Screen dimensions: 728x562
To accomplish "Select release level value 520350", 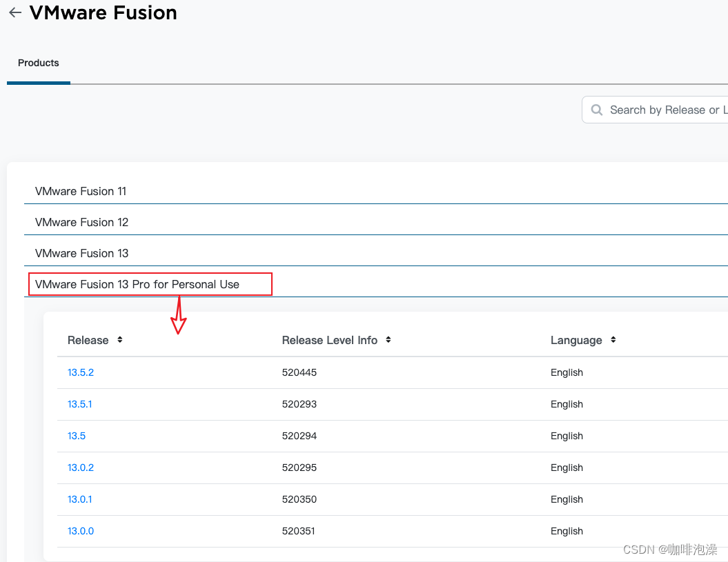I will 299,499.
